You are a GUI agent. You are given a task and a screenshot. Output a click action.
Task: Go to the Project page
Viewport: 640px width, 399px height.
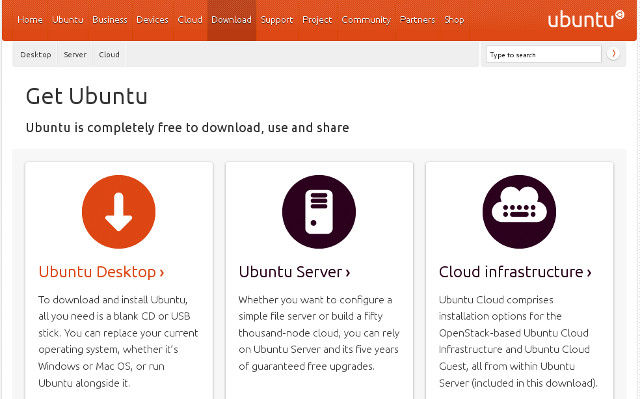(x=317, y=20)
